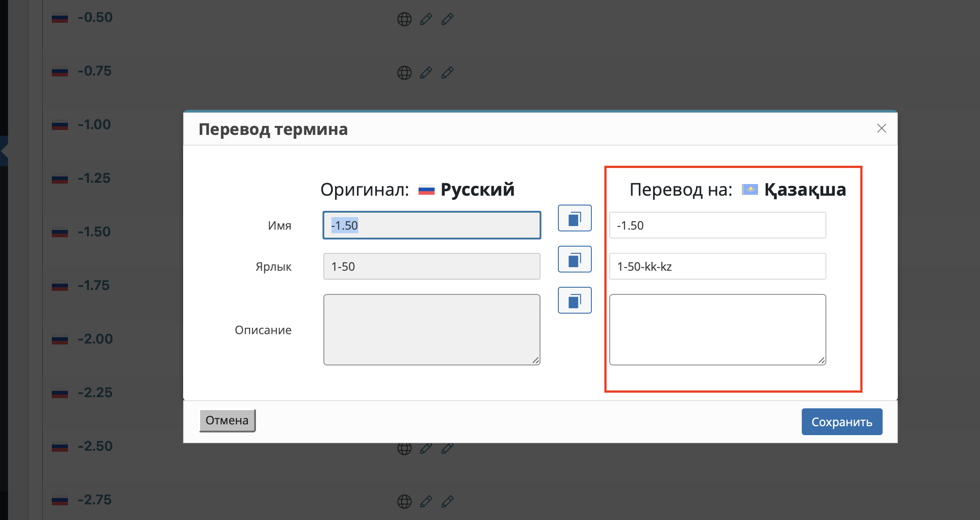Copy the description to the translation
Image resolution: width=980 pixels, height=520 pixels.
tap(574, 301)
